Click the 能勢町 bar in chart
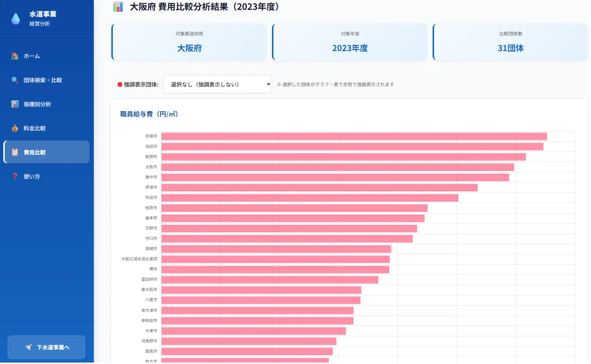Image resolution: width=591 pixels, height=364 pixels. tap(344, 157)
